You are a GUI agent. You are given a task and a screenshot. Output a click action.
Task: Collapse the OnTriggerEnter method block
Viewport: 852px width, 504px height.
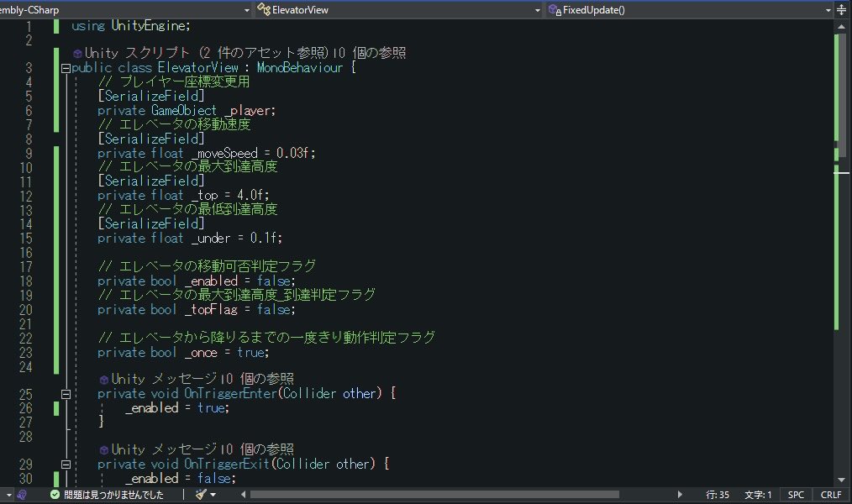click(x=66, y=394)
